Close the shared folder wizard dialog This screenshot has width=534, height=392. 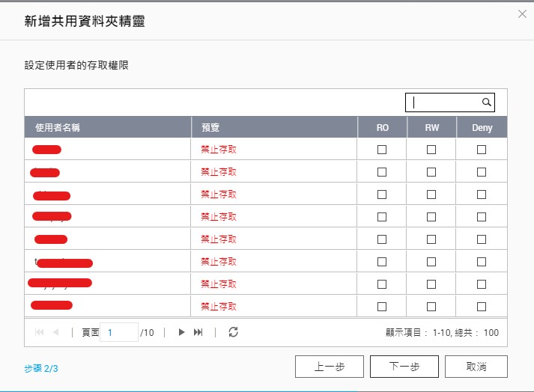521,13
